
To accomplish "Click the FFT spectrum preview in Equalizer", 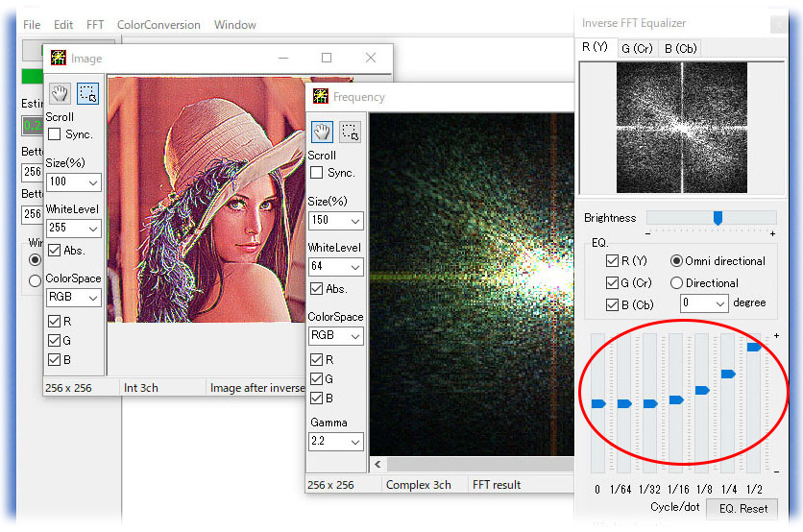I will pos(682,128).
